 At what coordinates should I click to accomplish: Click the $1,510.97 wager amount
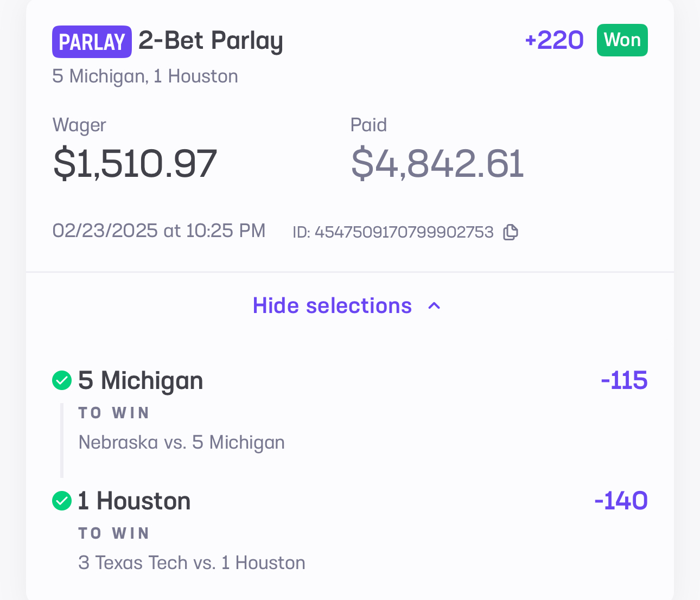pos(135,163)
